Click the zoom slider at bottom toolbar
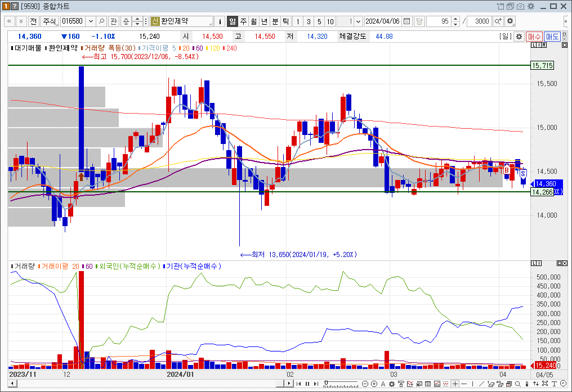 click(x=341, y=384)
